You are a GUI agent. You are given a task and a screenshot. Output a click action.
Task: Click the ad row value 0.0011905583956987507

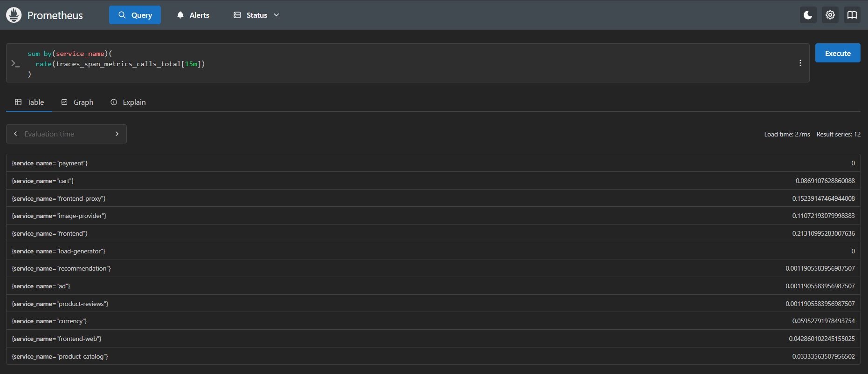[x=820, y=286]
